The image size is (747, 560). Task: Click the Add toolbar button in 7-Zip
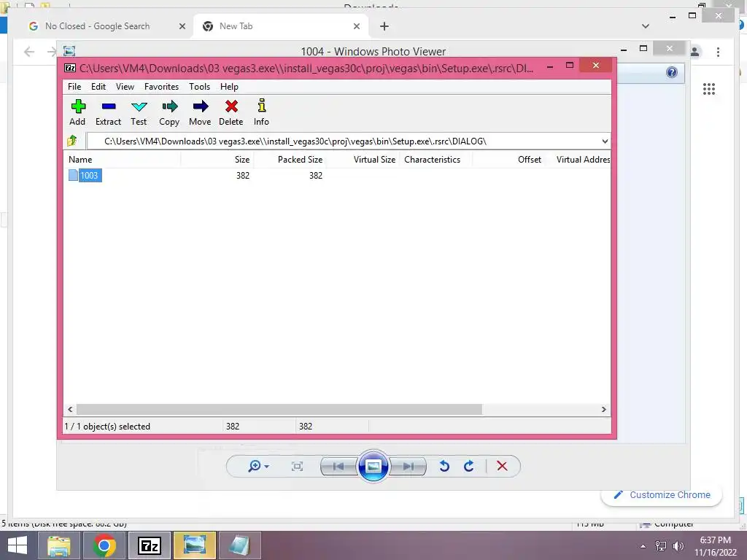pyautogui.click(x=77, y=112)
